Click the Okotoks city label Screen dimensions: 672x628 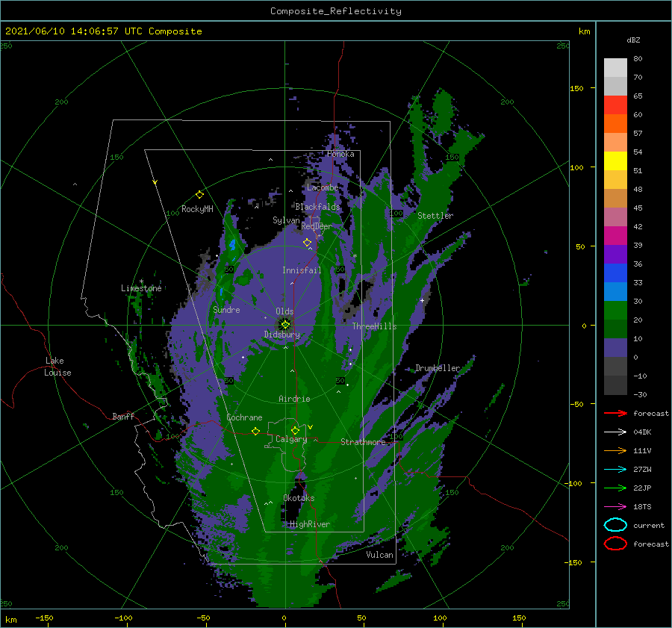[299, 498]
